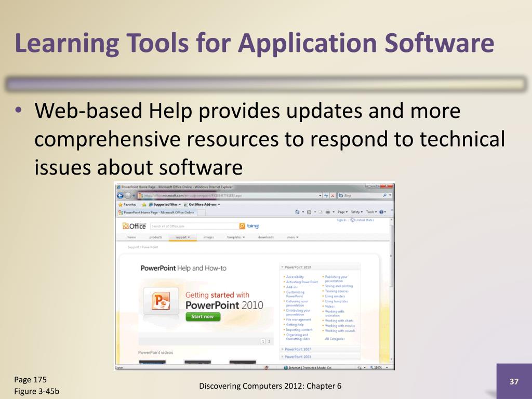
Task: Click the Home icon in command bar
Action: click(297, 212)
